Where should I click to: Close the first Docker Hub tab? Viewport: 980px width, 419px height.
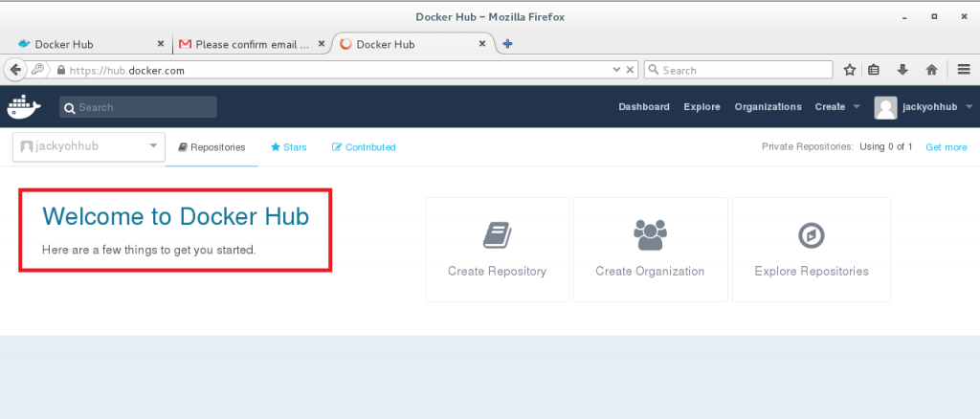tap(161, 44)
